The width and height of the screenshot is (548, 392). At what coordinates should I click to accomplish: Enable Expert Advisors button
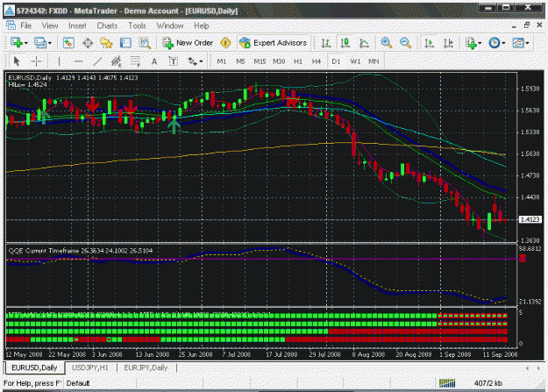[x=274, y=43]
